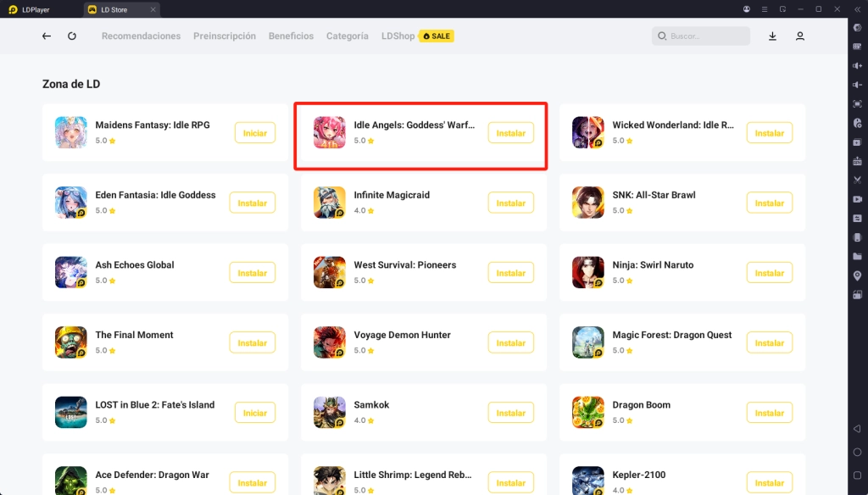Collapse the right sidebar with double chevron
The width and height of the screenshot is (868, 495).
[x=858, y=9]
